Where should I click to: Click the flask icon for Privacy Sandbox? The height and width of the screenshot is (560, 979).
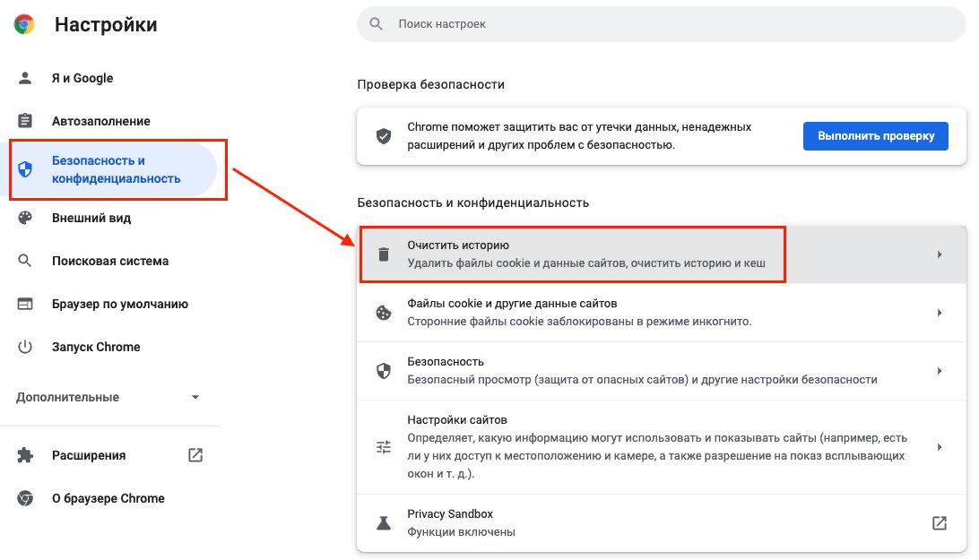pos(384,523)
